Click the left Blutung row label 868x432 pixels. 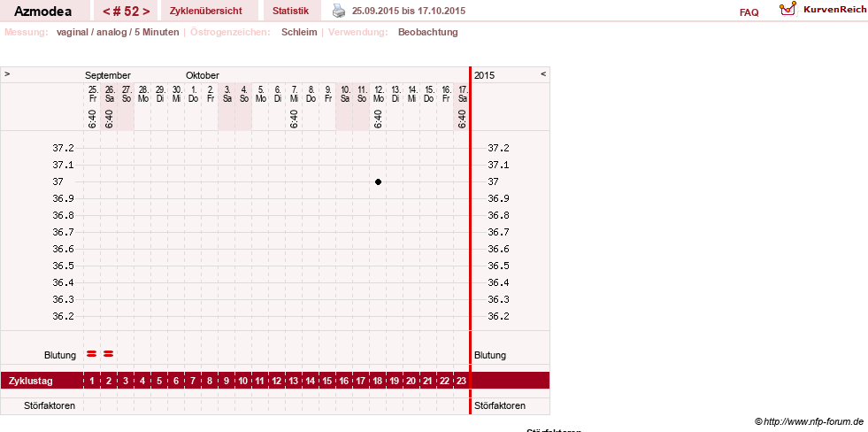click(60, 355)
